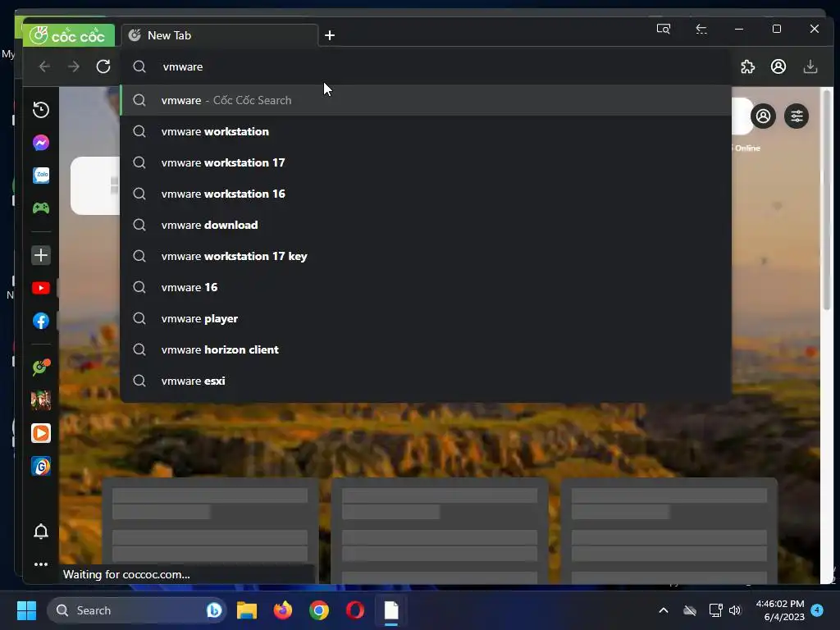Viewport: 840px width, 630px height.
Task: Open the orange play media sidebar icon
Action: (41, 433)
